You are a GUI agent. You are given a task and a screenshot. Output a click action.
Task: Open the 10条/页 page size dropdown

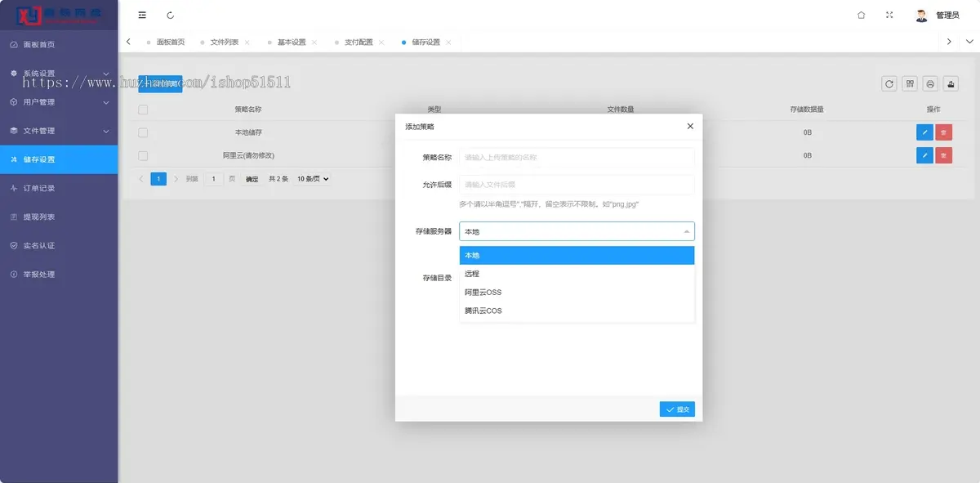[314, 178]
